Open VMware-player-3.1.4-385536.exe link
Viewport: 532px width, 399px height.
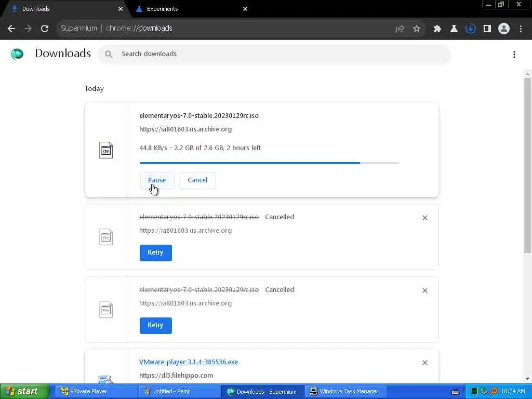point(189,362)
